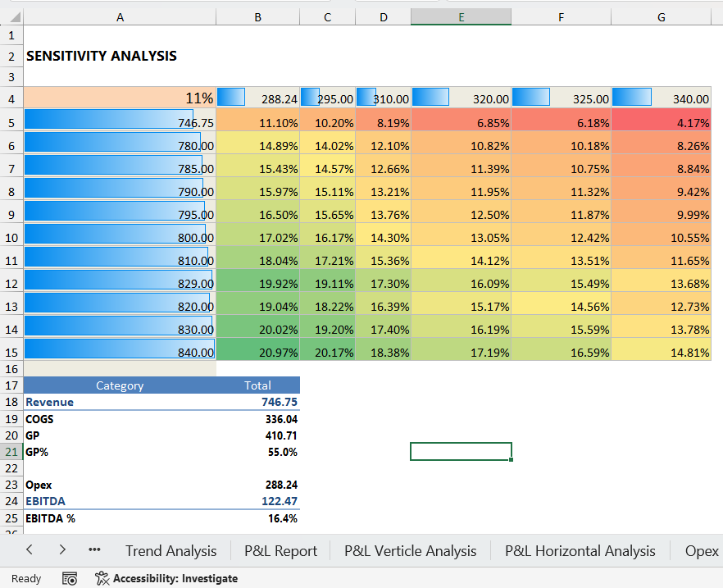Image resolution: width=723 pixels, height=588 pixels.
Task: Select column E header
Action: click(x=461, y=16)
